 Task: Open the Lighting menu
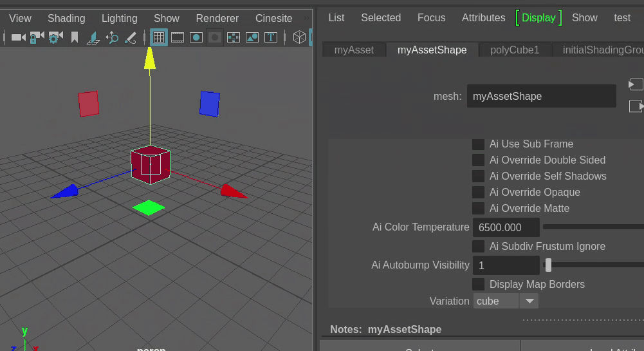120,19
